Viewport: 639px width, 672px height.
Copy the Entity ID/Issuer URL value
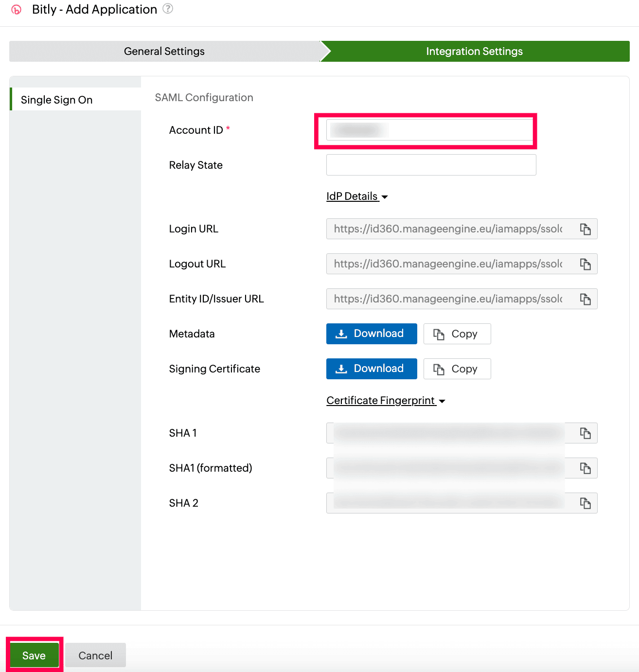click(585, 299)
